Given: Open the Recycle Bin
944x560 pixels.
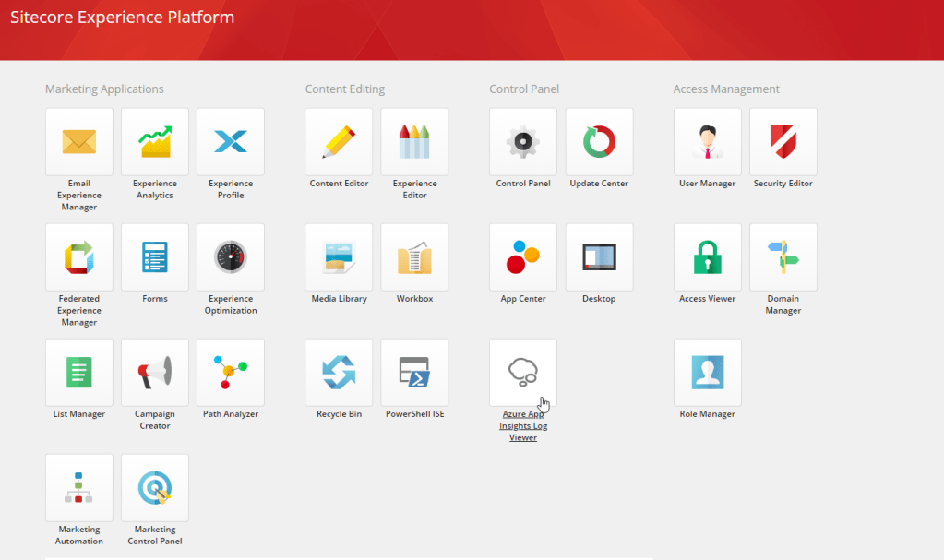Looking at the screenshot, I should pyautogui.click(x=339, y=372).
